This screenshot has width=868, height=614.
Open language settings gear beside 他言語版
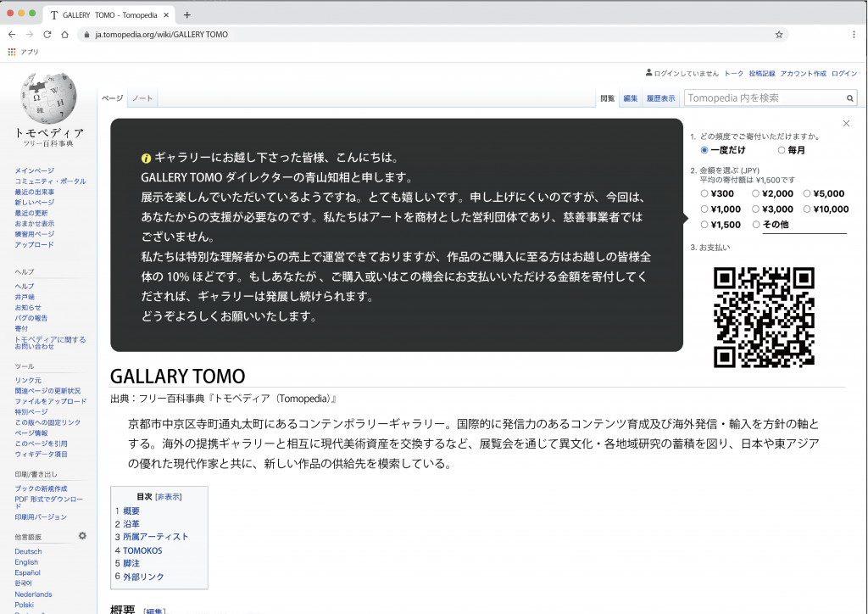pos(82,535)
